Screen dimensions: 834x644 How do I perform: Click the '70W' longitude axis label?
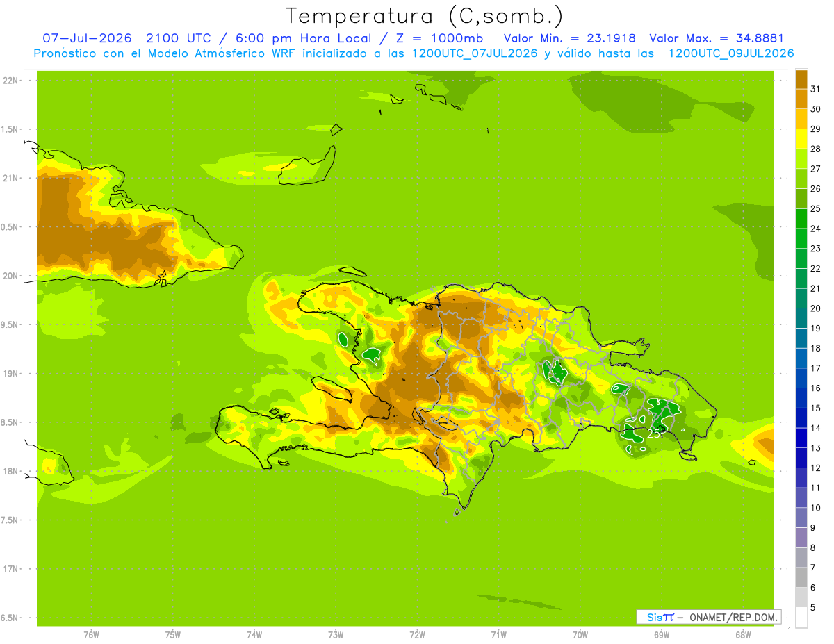pyautogui.click(x=580, y=634)
